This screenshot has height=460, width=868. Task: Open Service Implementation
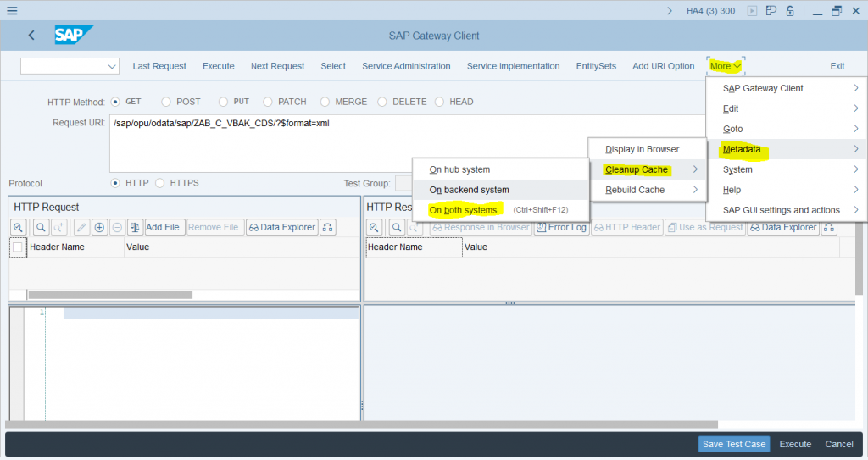pos(513,66)
